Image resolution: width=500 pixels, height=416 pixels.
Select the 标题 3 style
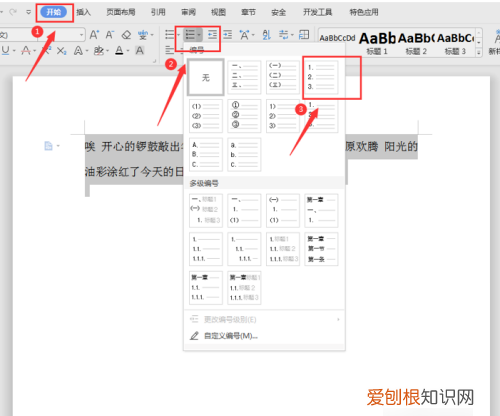[x=455, y=43]
